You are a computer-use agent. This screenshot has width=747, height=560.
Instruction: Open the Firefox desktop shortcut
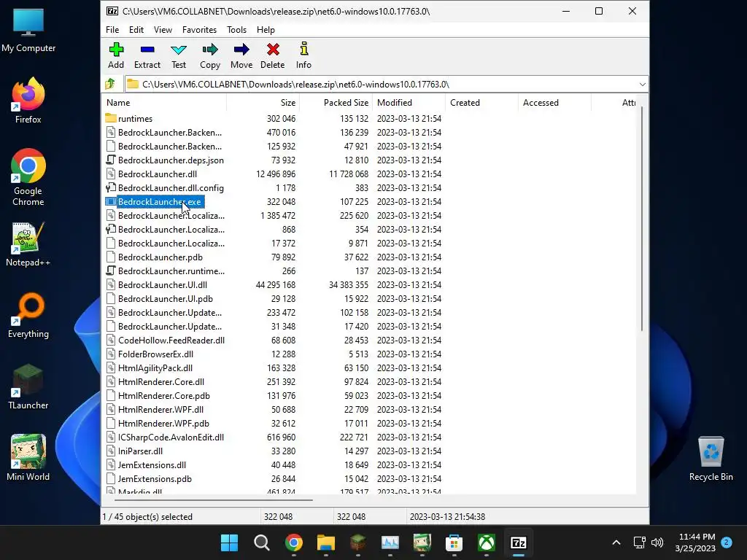[28, 101]
